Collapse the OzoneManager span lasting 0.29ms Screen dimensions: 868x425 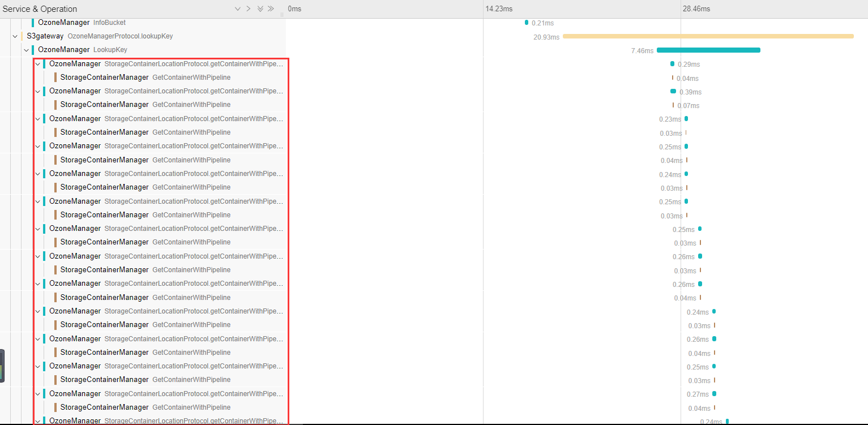[37, 64]
